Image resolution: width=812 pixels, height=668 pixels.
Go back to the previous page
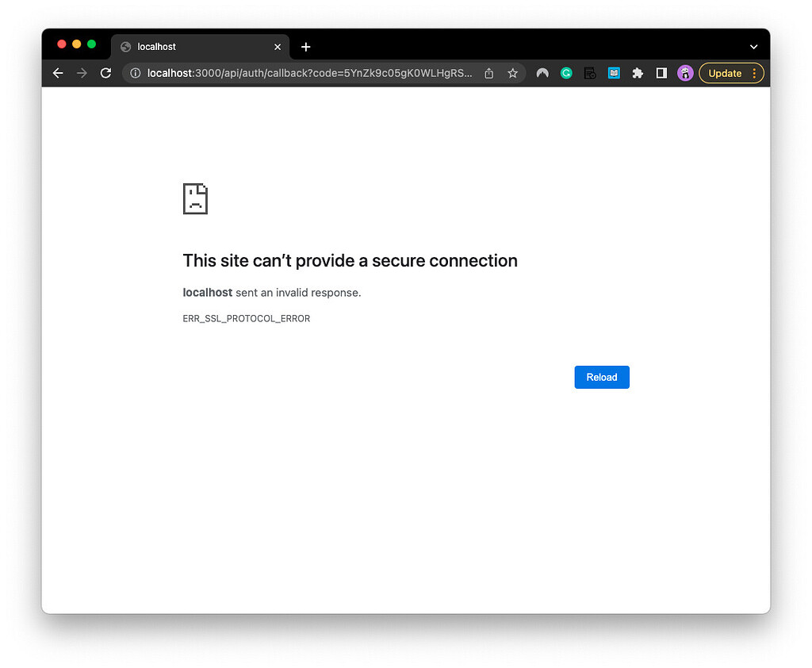[x=58, y=73]
